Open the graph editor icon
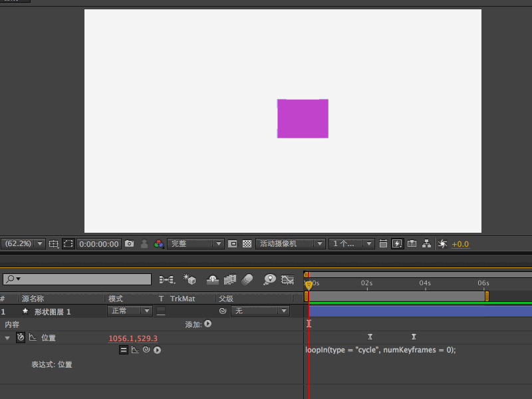 [x=287, y=279]
